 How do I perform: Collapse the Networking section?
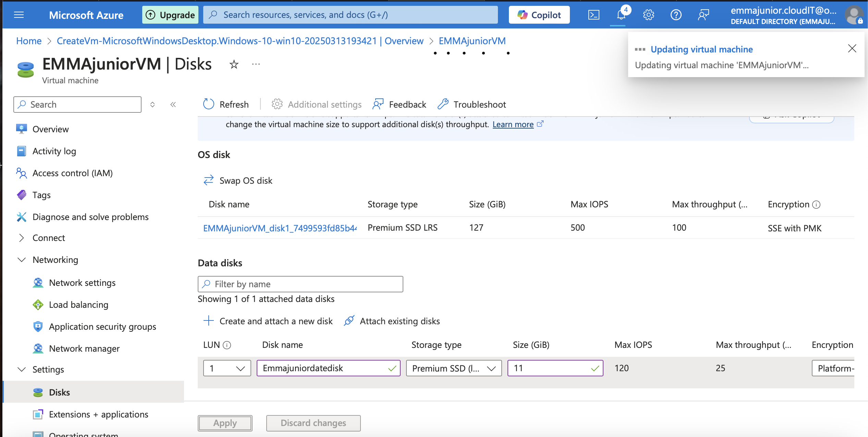pos(55,260)
